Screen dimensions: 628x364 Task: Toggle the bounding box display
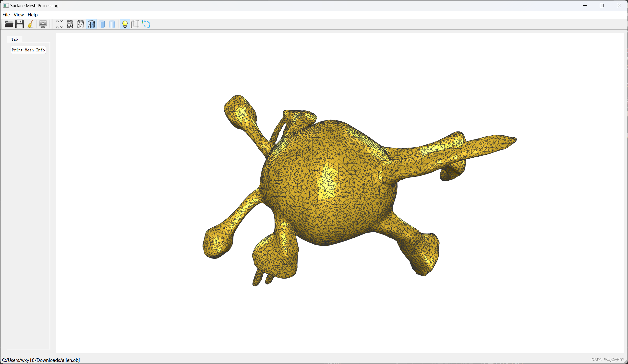[135, 24]
